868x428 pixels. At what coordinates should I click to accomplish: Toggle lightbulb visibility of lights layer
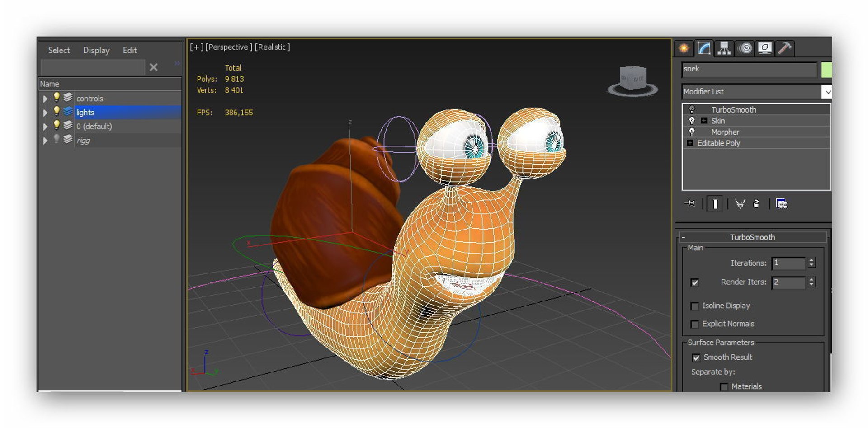(x=57, y=111)
